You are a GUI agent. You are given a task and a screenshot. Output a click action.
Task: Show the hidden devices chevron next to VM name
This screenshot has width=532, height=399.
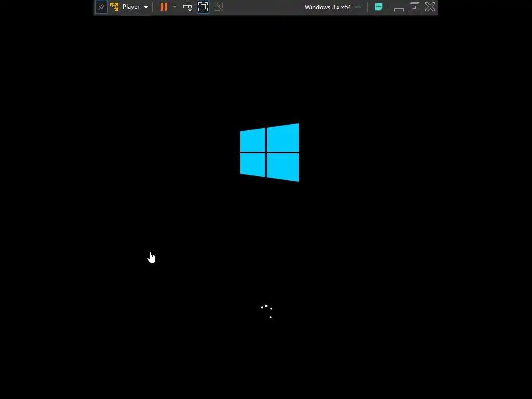pyautogui.click(x=358, y=7)
